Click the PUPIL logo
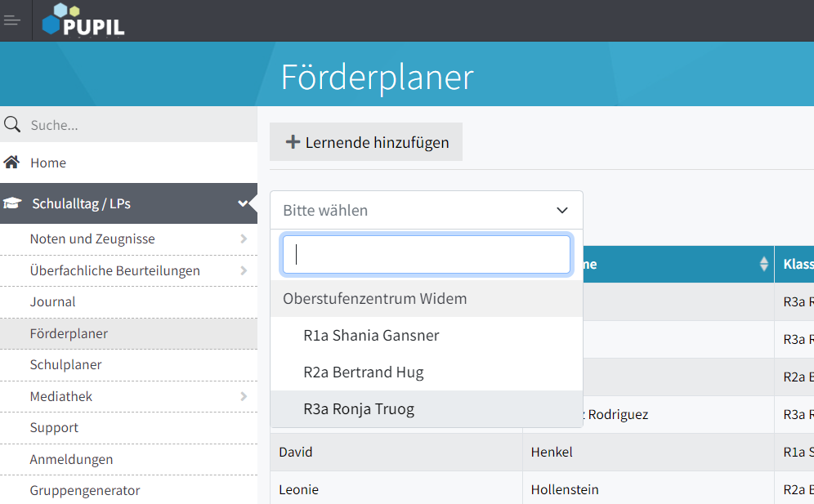814x504 pixels. coord(84,20)
